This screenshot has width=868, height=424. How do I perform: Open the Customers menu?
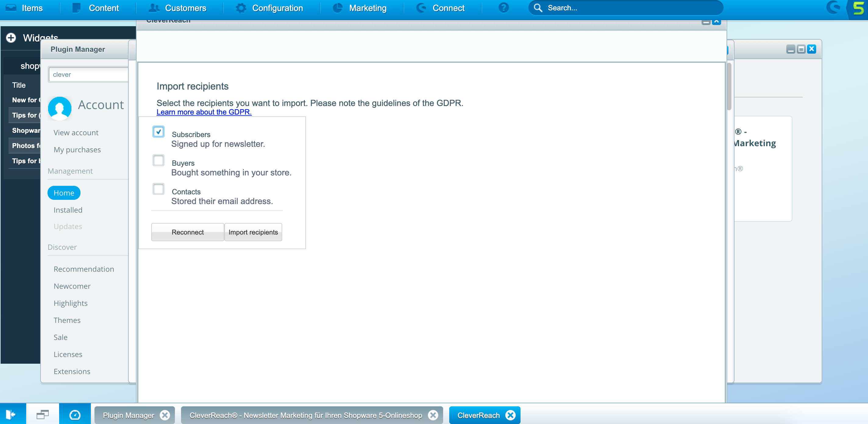click(x=178, y=8)
